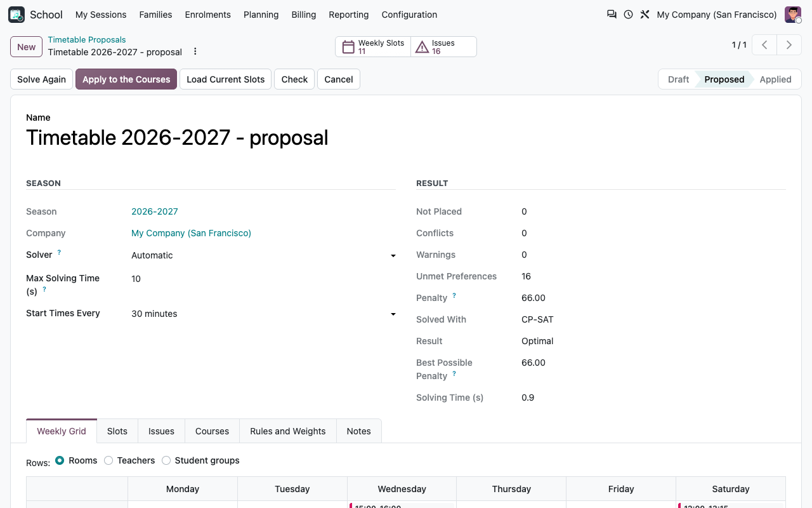Open the activities clock icon
The width and height of the screenshot is (812, 508).
[x=628, y=15]
